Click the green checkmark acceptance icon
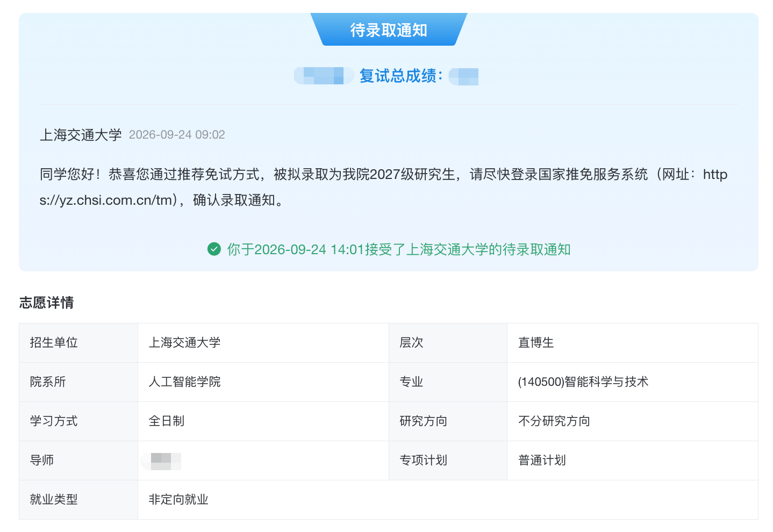Image resolution: width=773 pixels, height=532 pixels. [x=214, y=249]
